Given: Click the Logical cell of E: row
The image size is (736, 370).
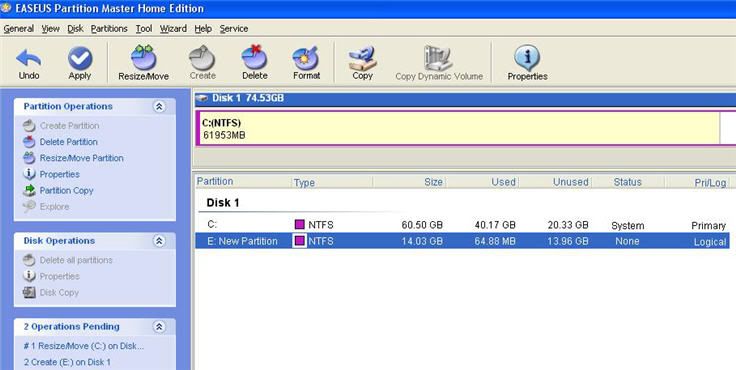Looking at the screenshot, I should tap(710, 242).
